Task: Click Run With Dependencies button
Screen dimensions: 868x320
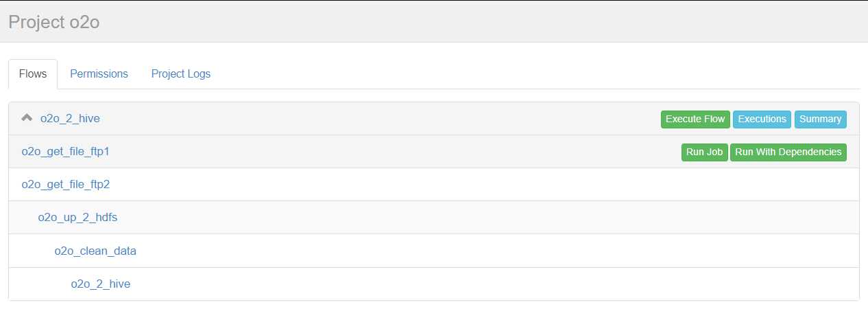Action: point(788,152)
